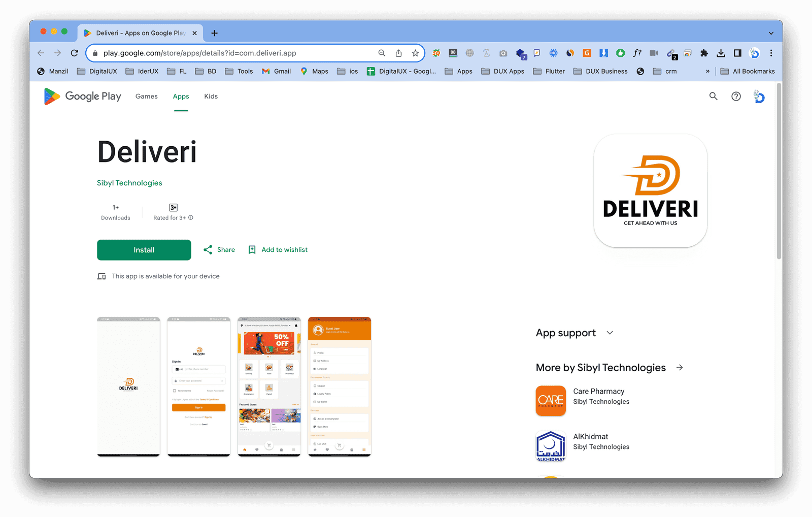Viewport: 812px width, 517px height.
Task: Select the Apps tab
Action: coord(181,96)
